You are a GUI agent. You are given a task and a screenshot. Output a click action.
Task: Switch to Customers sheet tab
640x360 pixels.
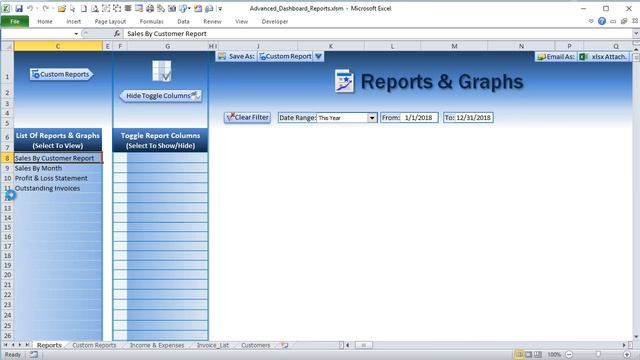pos(256,345)
